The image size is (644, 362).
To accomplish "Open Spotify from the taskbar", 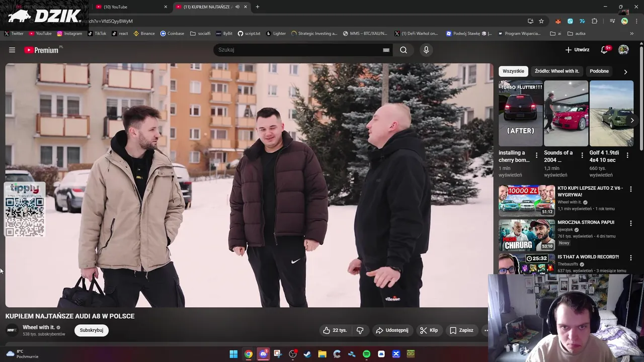I will [366, 354].
